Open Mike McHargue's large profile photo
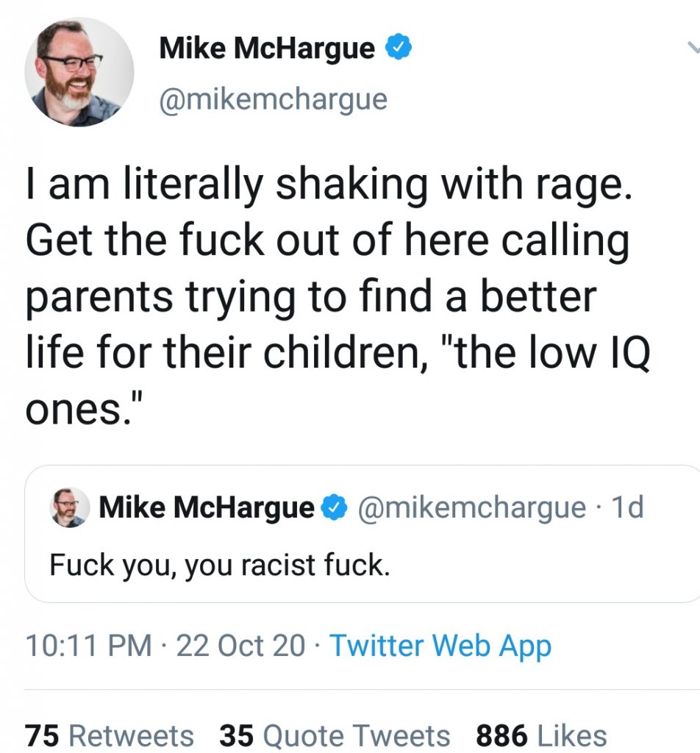700x753 pixels. pyautogui.click(x=79, y=72)
